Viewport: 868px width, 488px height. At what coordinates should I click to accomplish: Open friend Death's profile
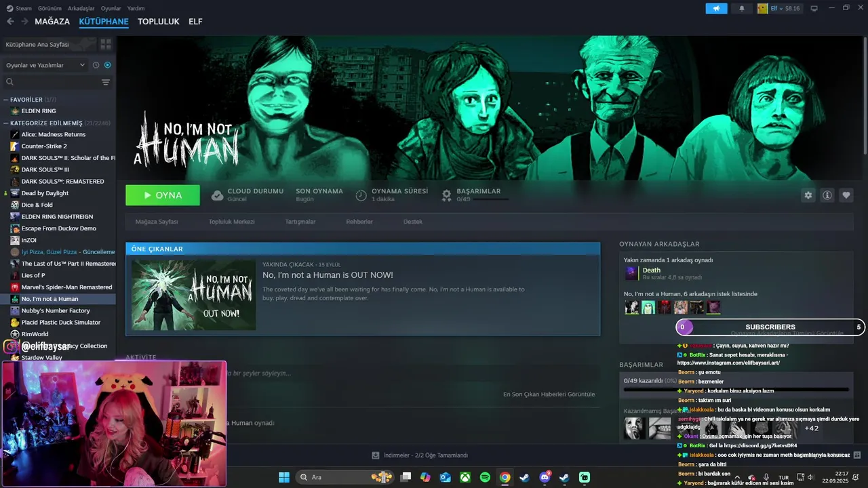point(651,270)
